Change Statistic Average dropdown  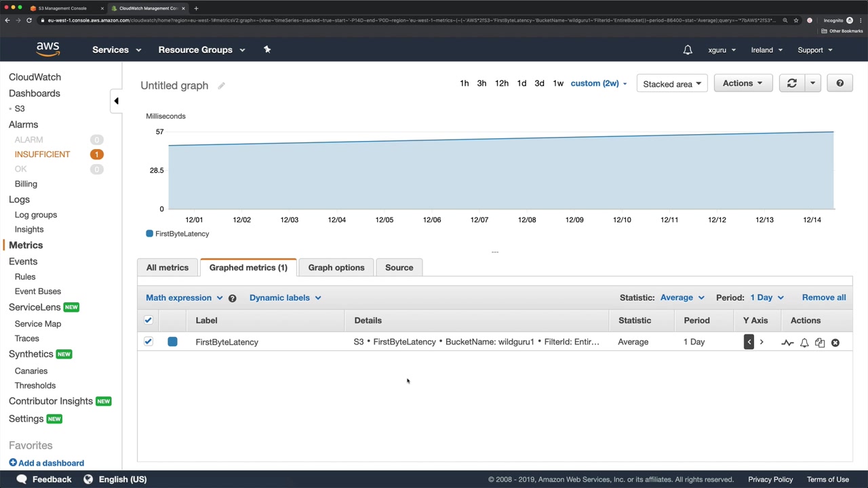(682, 298)
